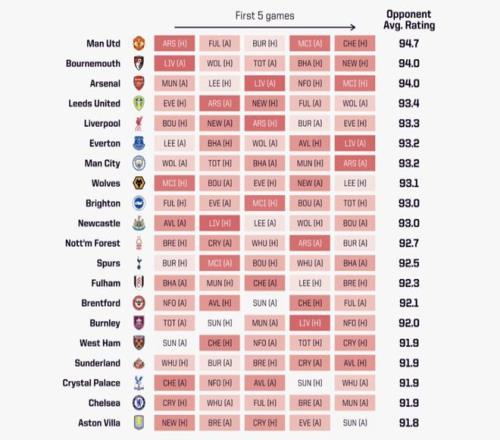Image resolution: width=500 pixels, height=440 pixels.
Task: Click the Bournemouth club crest
Action: tap(139, 63)
